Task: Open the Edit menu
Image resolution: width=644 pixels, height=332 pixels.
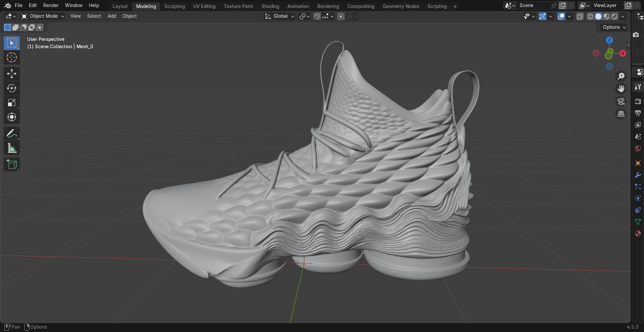Action: click(x=33, y=5)
